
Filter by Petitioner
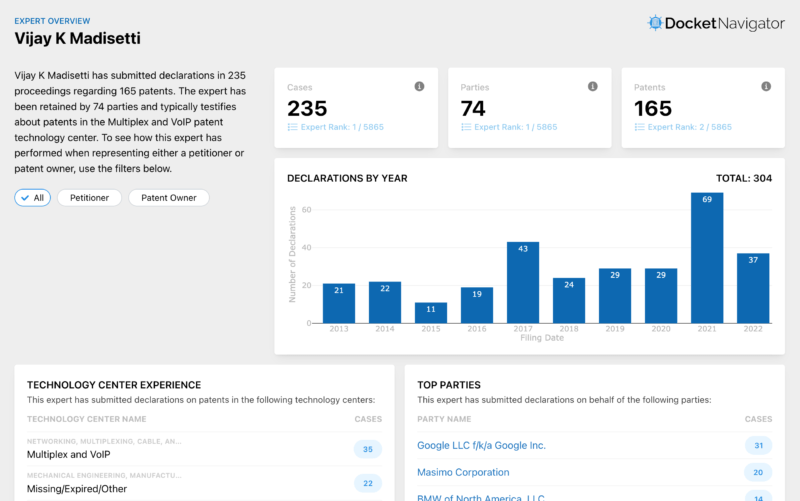click(89, 198)
